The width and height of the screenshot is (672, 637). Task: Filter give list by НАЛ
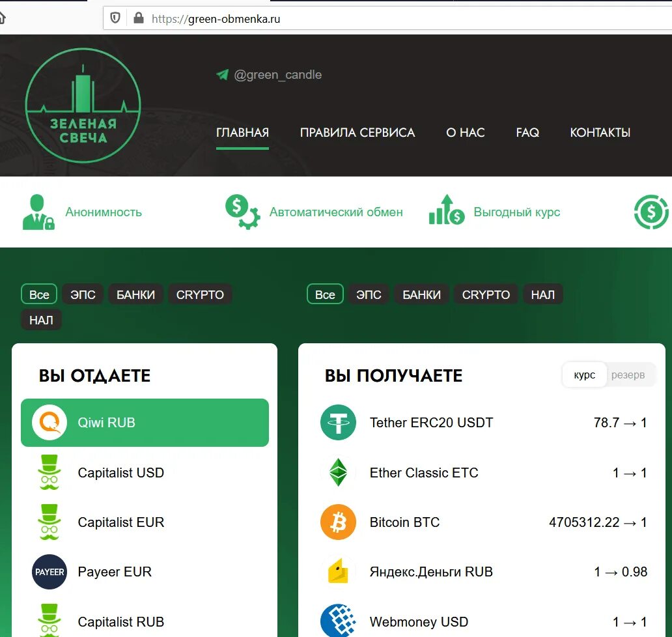coord(41,320)
